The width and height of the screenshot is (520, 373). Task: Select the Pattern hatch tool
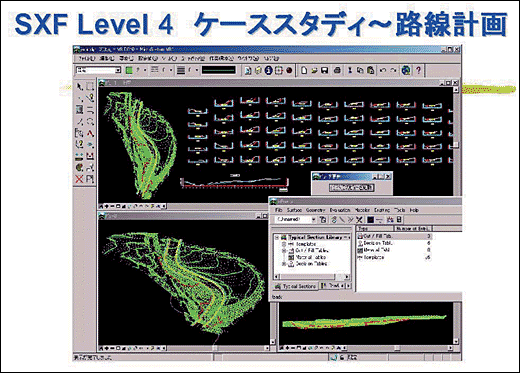(79, 110)
